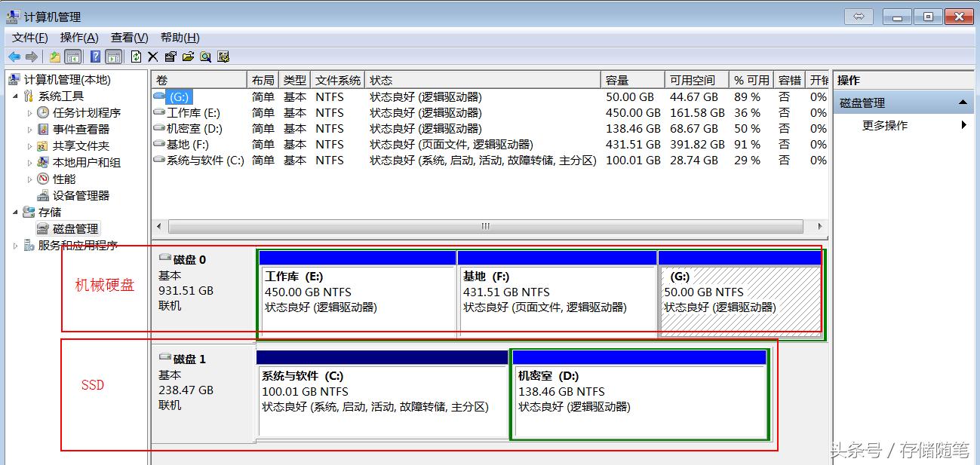The image size is (980, 465).
Task: Sort by the 可用空间 column header
Action: [697, 80]
